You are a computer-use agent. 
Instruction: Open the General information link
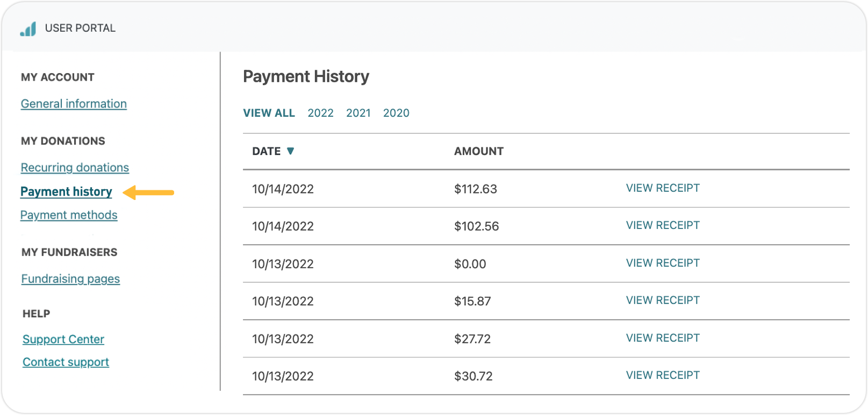(x=74, y=104)
